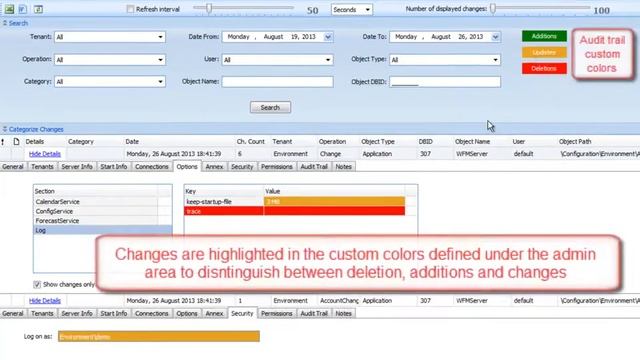Open the General tab of the Change operation record
640x360 pixels.
click(x=13, y=167)
